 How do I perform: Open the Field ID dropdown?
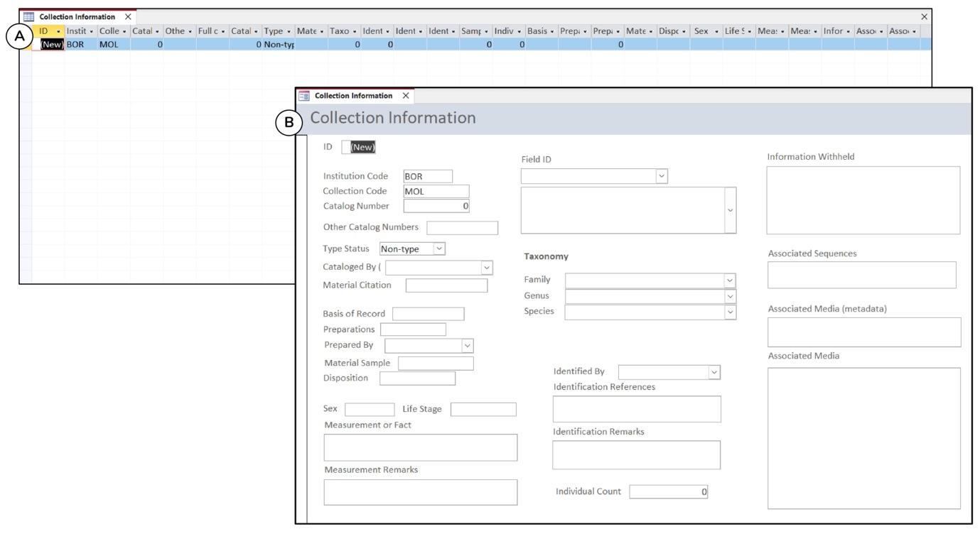point(662,175)
